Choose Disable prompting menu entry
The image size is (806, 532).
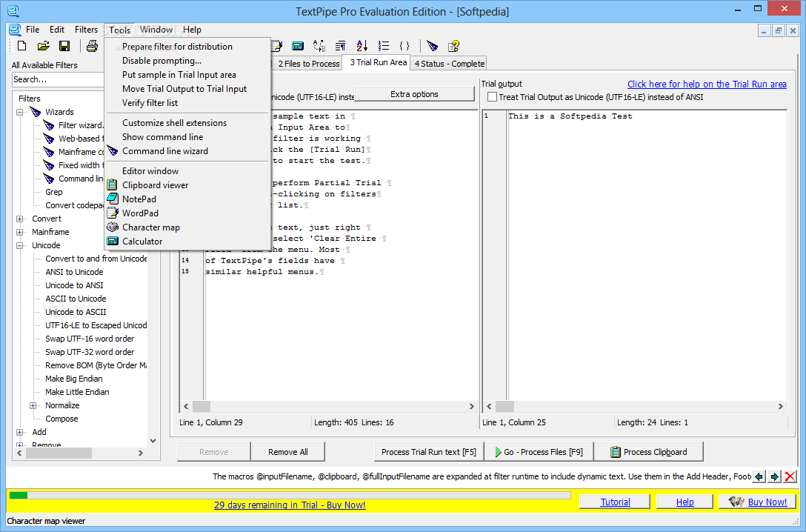click(162, 61)
